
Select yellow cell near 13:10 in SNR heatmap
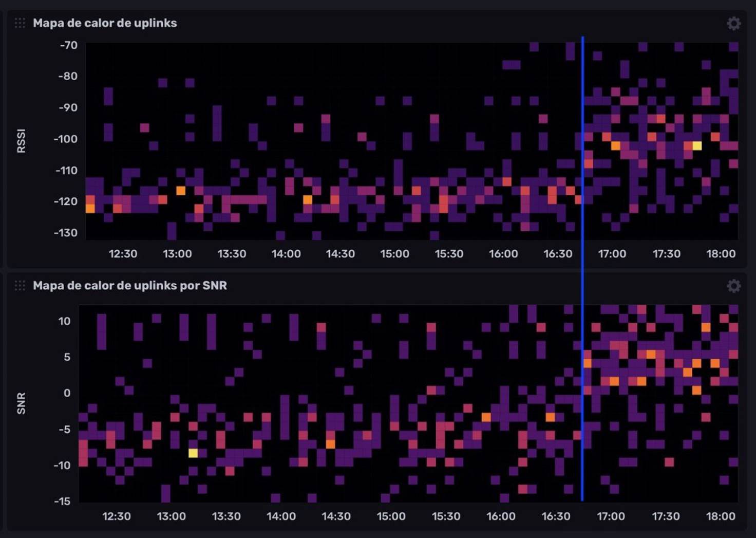tap(193, 453)
